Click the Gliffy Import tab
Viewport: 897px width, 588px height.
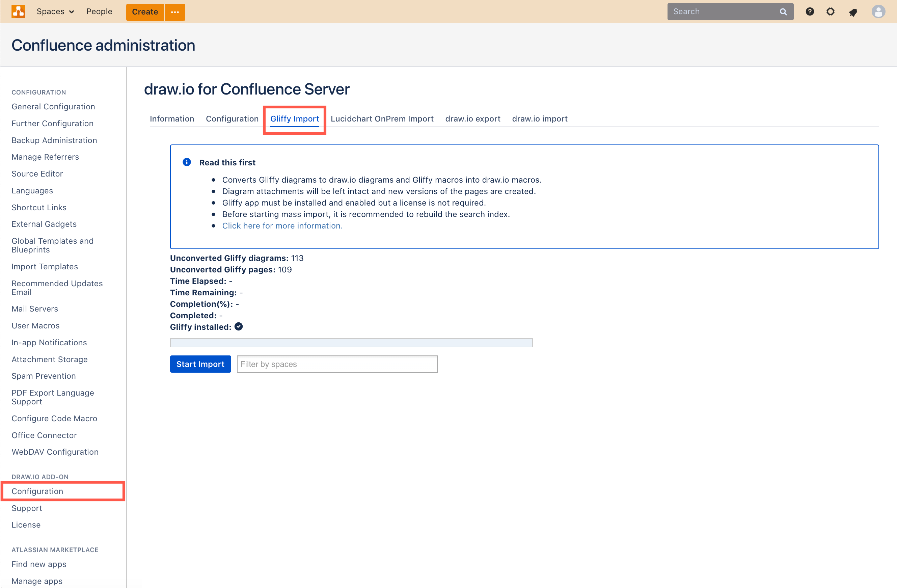(x=295, y=118)
